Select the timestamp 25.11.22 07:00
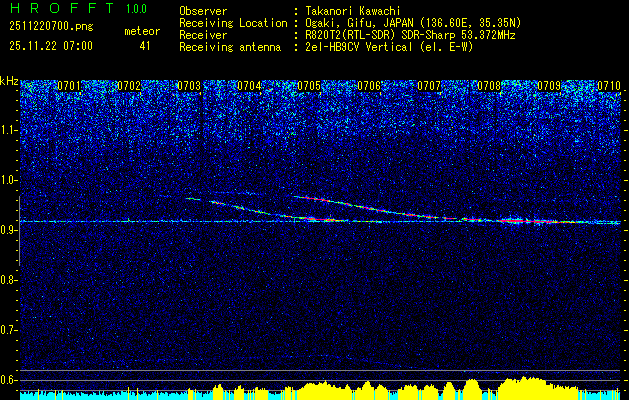 tap(51, 46)
